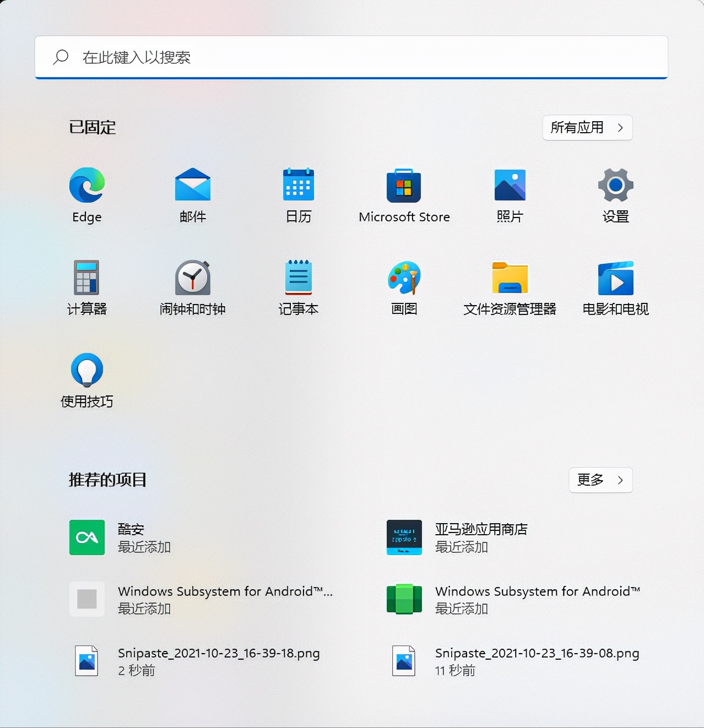This screenshot has width=704, height=728.
Task: Launch the 照片 photos app
Action: coord(510,185)
